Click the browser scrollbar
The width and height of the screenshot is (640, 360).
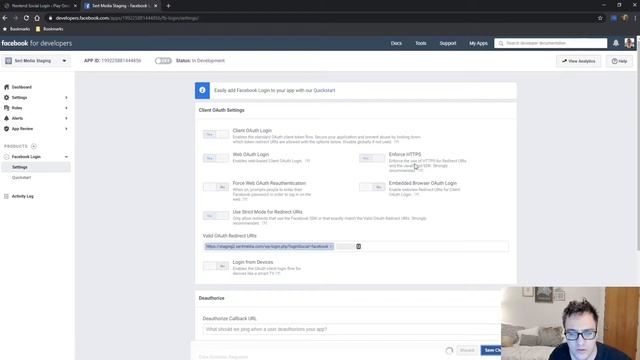tap(638, 143)
